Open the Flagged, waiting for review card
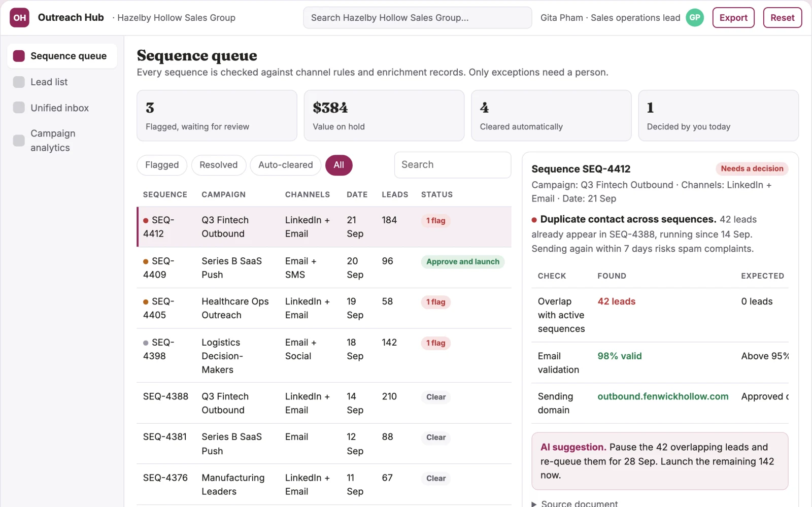Image resolution: width=812 pixels, height=507 pixels. [217, 116]
